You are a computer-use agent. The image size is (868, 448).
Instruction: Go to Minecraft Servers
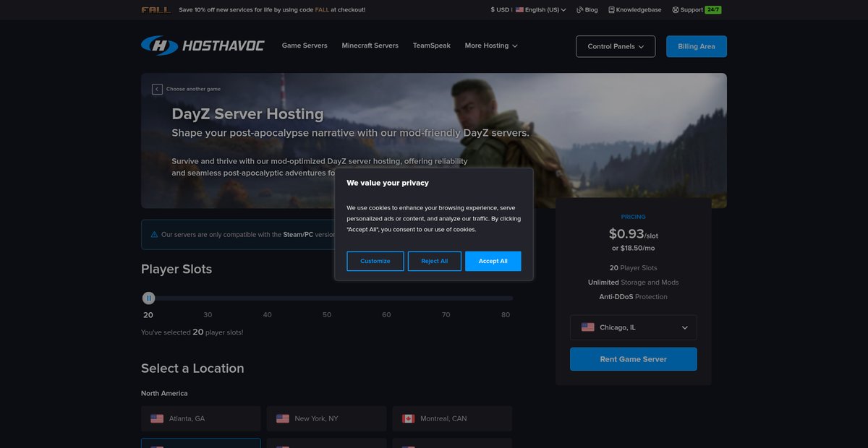(x=370, y=46)
